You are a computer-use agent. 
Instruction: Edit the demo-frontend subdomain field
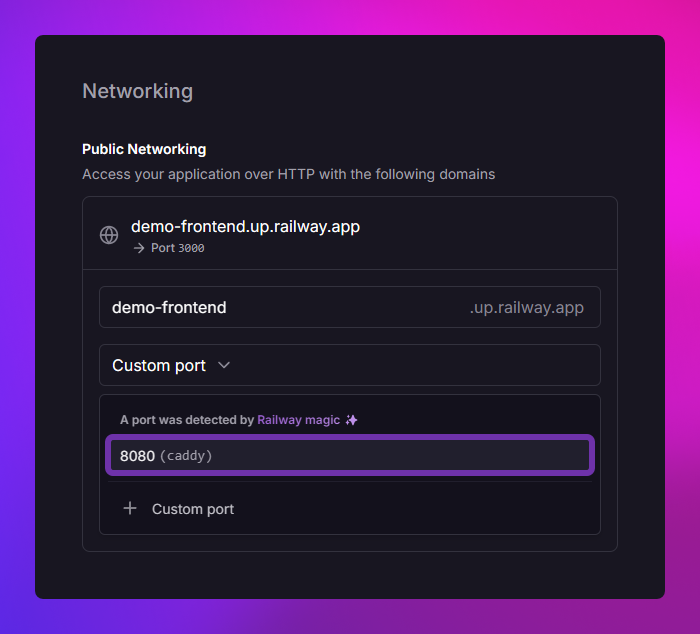coord(350,307)
